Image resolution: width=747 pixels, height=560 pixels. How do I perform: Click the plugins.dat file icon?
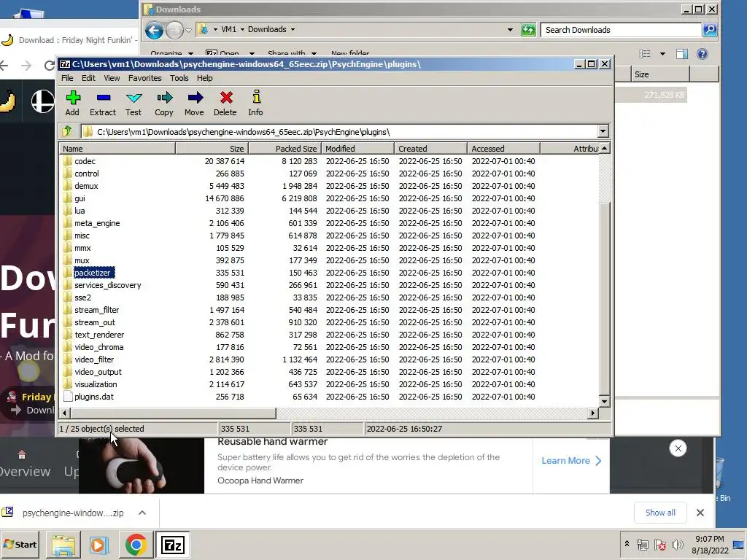click(x=67, y=396)
